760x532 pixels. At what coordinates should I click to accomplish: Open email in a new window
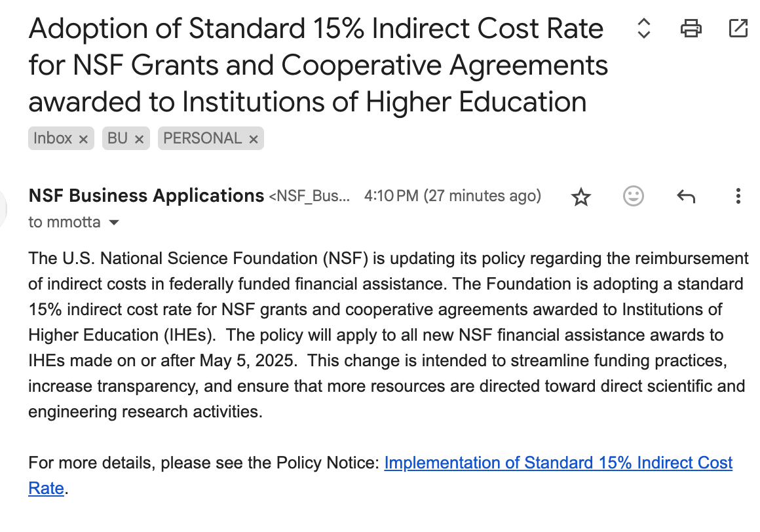tap(738, 28)
